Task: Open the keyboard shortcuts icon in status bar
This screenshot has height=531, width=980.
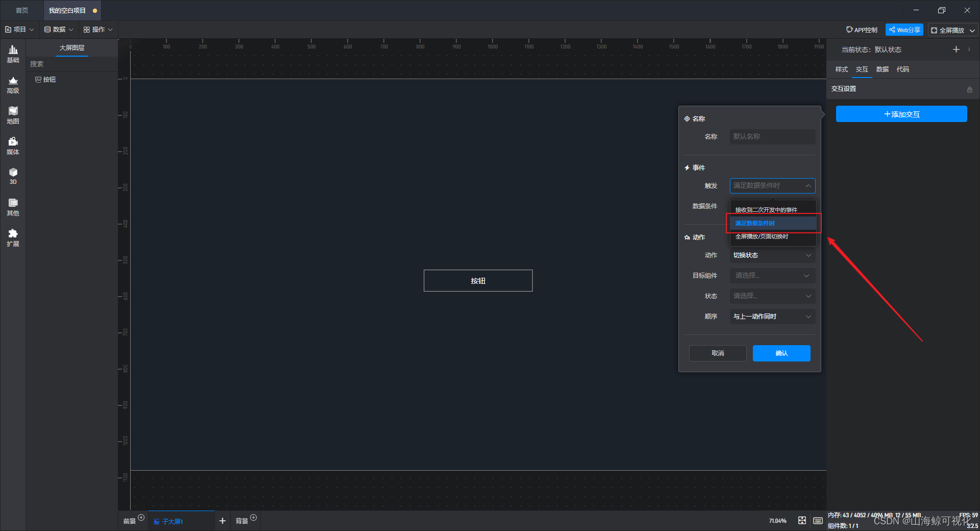Action: pyautogui.click(x=818, y=520)
